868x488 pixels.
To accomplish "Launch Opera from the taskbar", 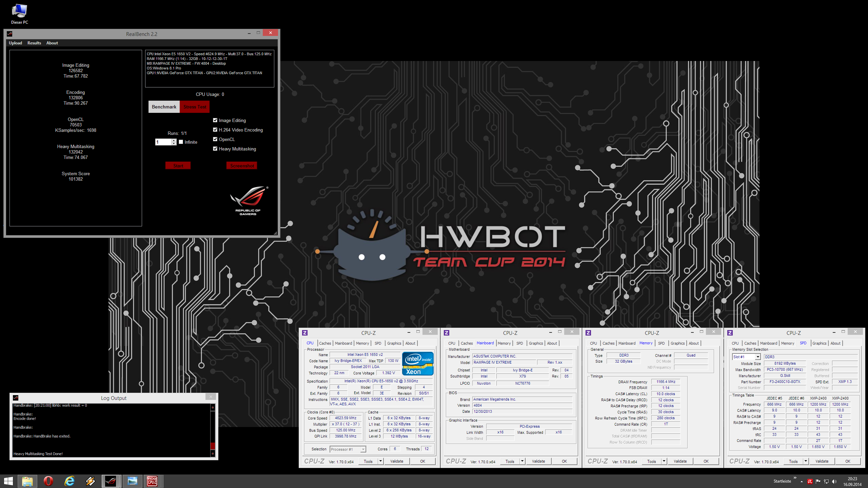I will point(48,481).
